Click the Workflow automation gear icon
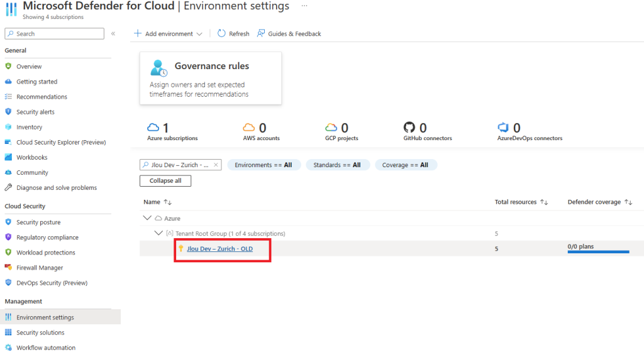This screenshot has height=357, width=644. click(8, 348)
